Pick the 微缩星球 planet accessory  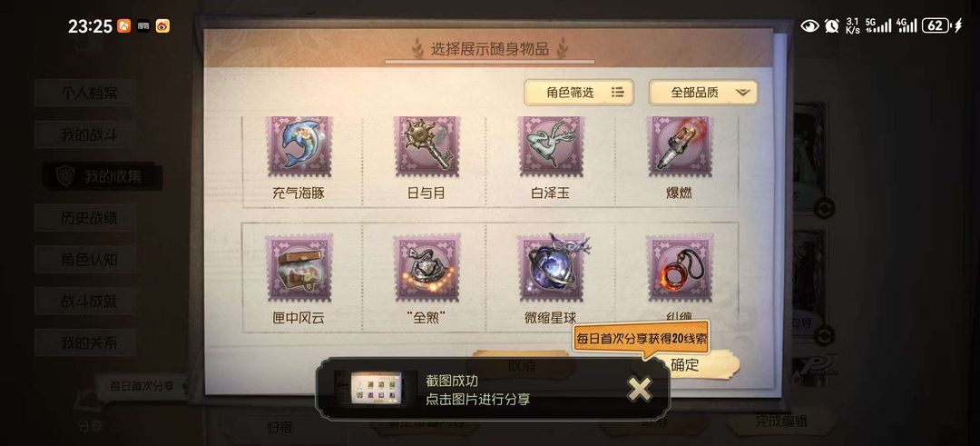pyautogui.click(x=551, y=267)
